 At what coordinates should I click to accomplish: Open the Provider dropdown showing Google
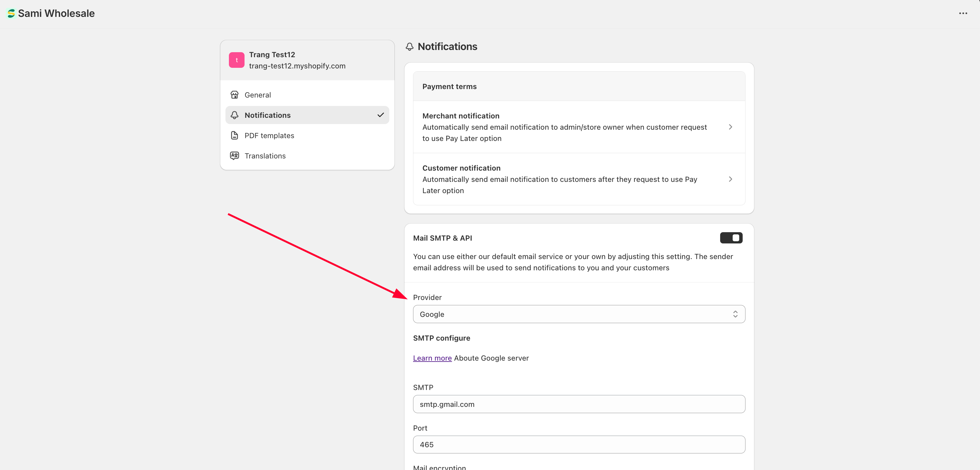click(x=578, y=314)
